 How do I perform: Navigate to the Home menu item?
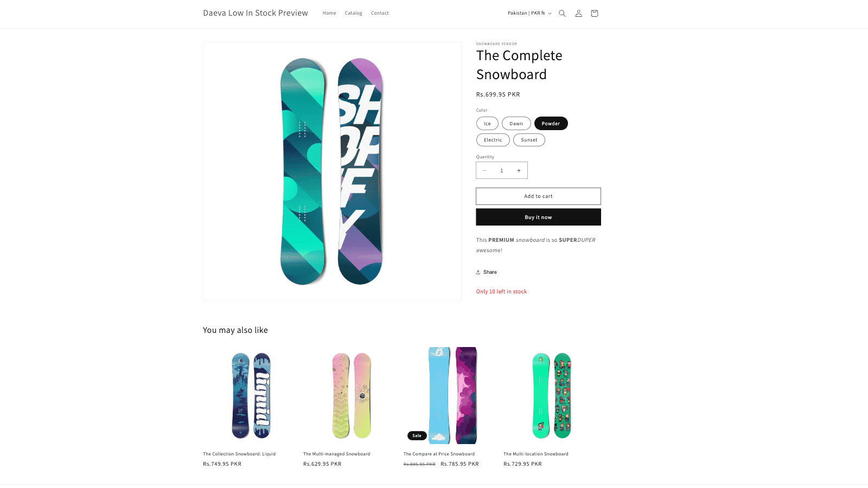pos(329,13)
